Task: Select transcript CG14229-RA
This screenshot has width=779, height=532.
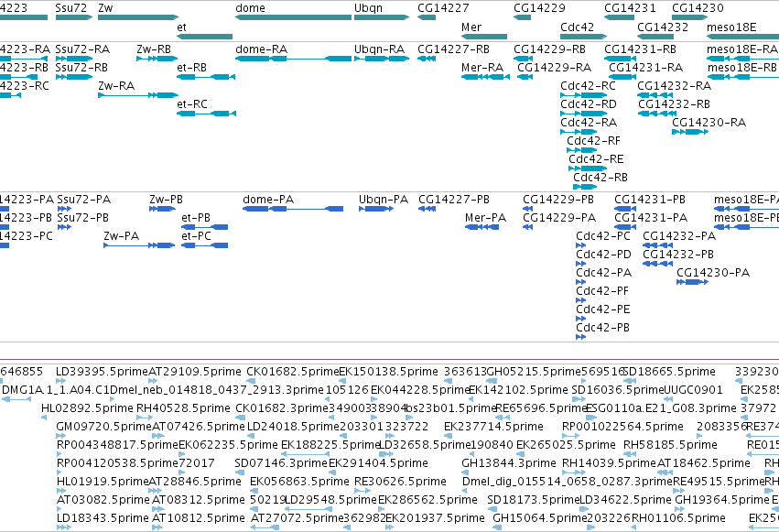Action: [525, 77]
